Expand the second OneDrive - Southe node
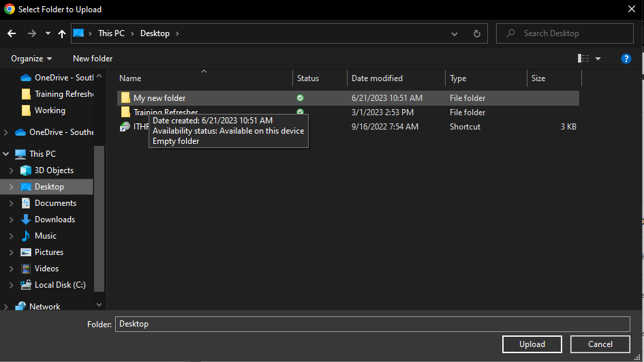This screenshot has width=644, height=362. click(5, 132)
